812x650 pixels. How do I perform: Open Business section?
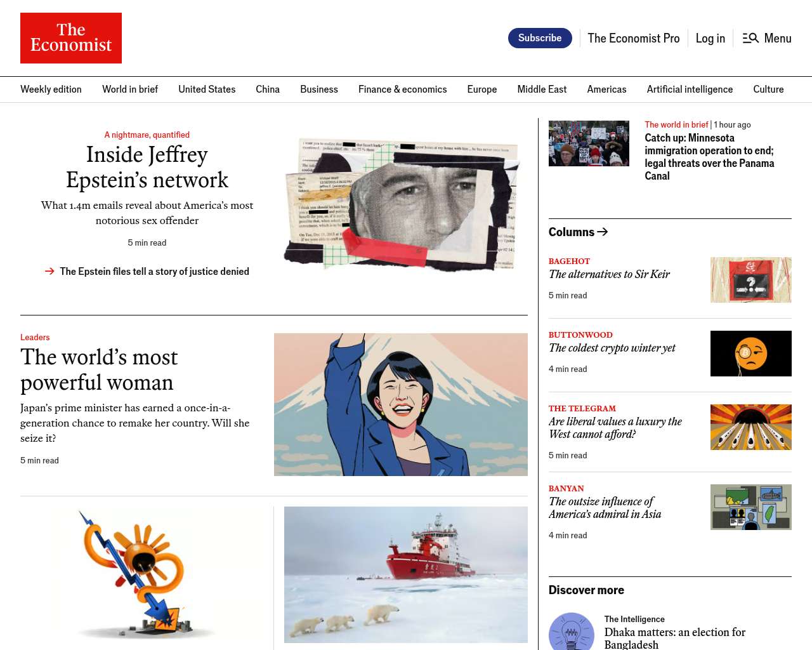[x=319, y=90]
